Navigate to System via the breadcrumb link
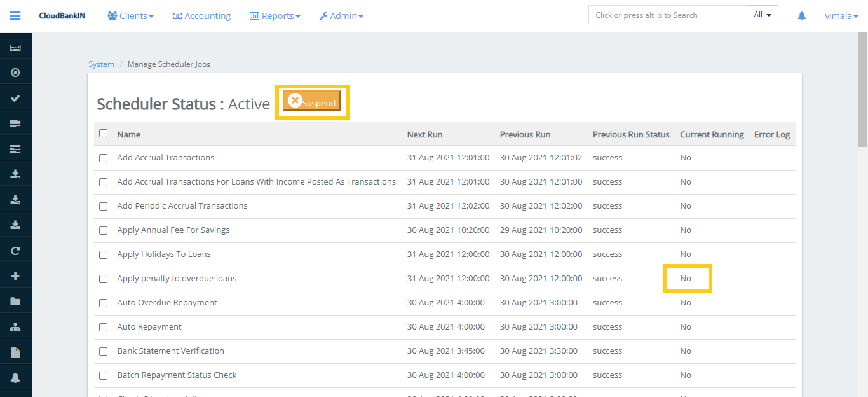Viewport: 868px width, 397px height. [x=101, y=64]
